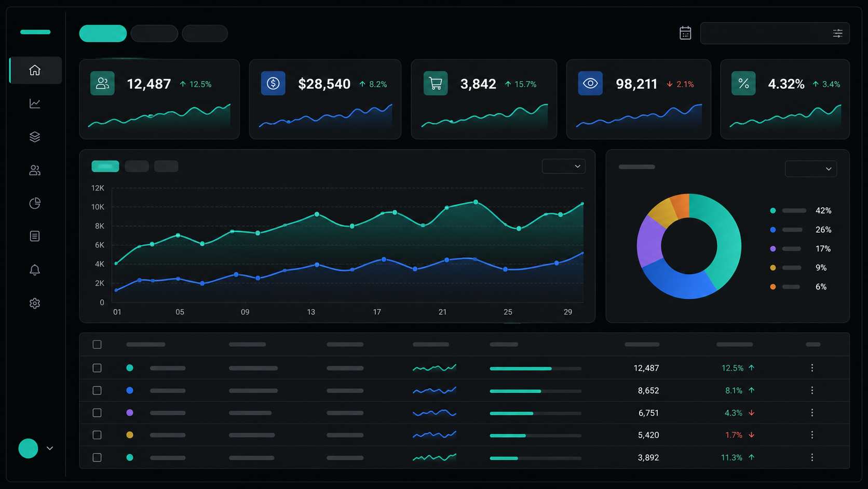Select the third chart tab in line chart
The height and width of the screenshot is (489, 868).
click(166, 166)
